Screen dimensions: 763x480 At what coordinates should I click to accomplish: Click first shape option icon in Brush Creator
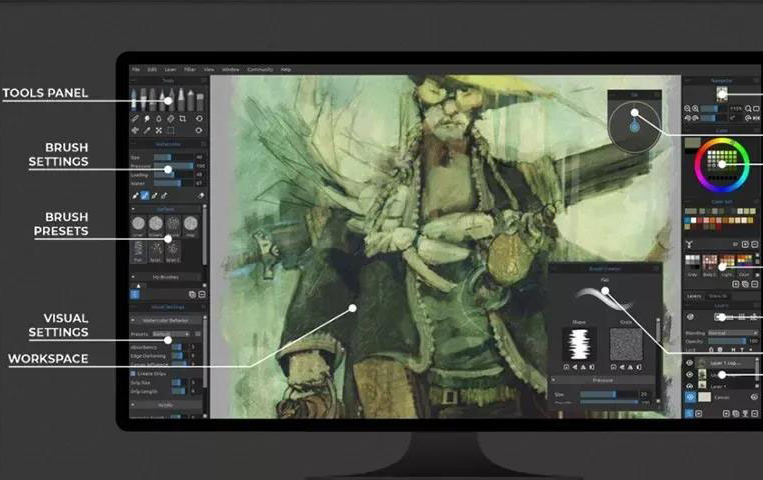click(566, 367)
